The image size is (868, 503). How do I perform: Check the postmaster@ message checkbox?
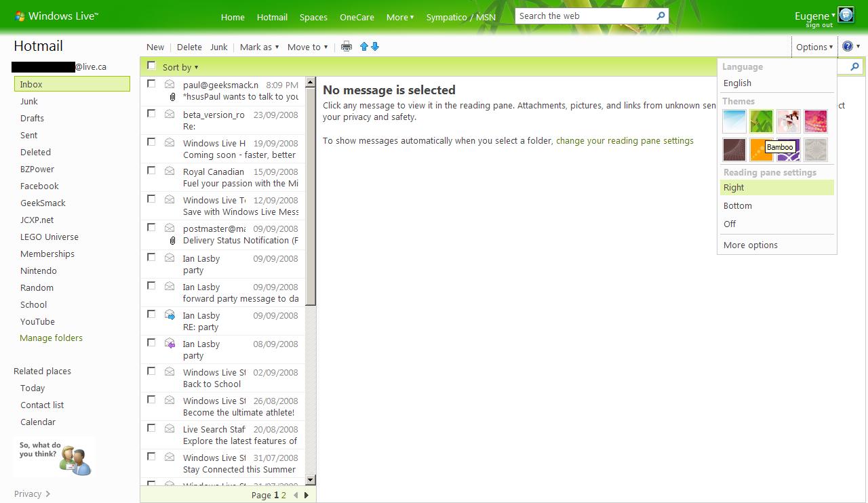tap(151, 227)
